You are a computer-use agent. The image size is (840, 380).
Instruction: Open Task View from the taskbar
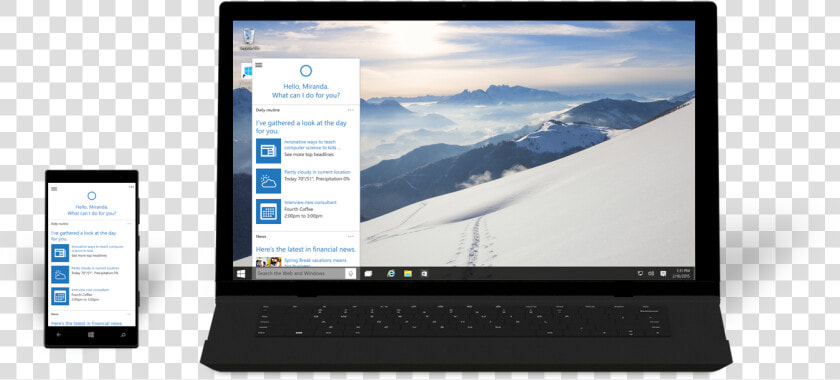[368, 273]
